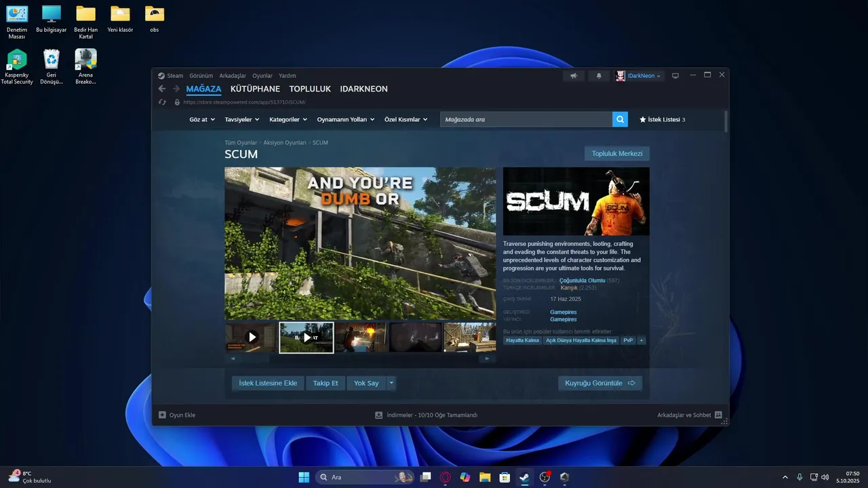Screen dimensions: 868x488
Task: Open the Yardım menu
Action: coord(288,76)
